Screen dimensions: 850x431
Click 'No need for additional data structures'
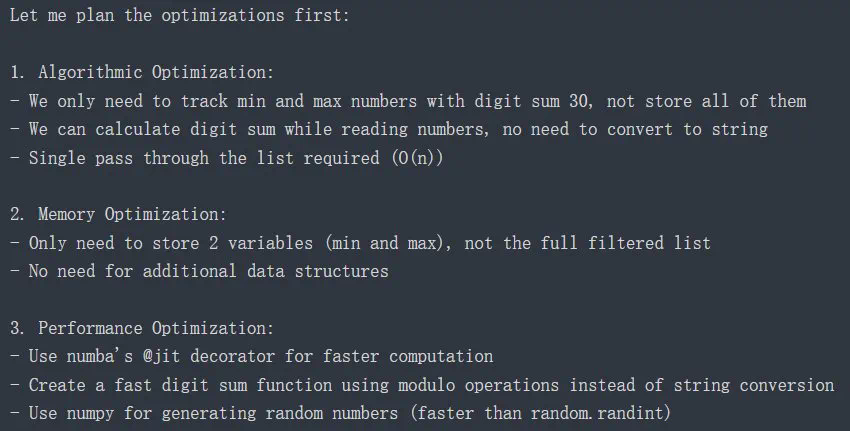(x=208, y=271)
